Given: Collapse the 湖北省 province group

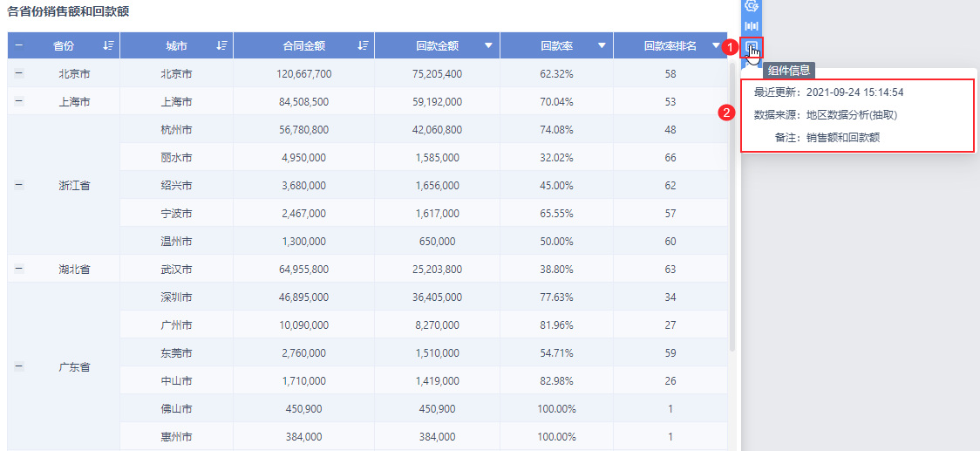Looking at the screenshot, I should 19,269.
